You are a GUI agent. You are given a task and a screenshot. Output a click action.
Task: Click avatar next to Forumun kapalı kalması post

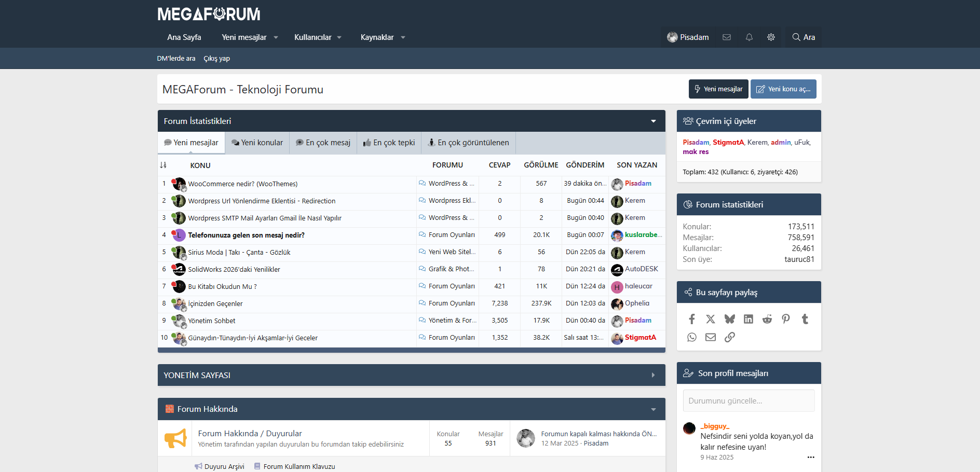tap(526, 438)
